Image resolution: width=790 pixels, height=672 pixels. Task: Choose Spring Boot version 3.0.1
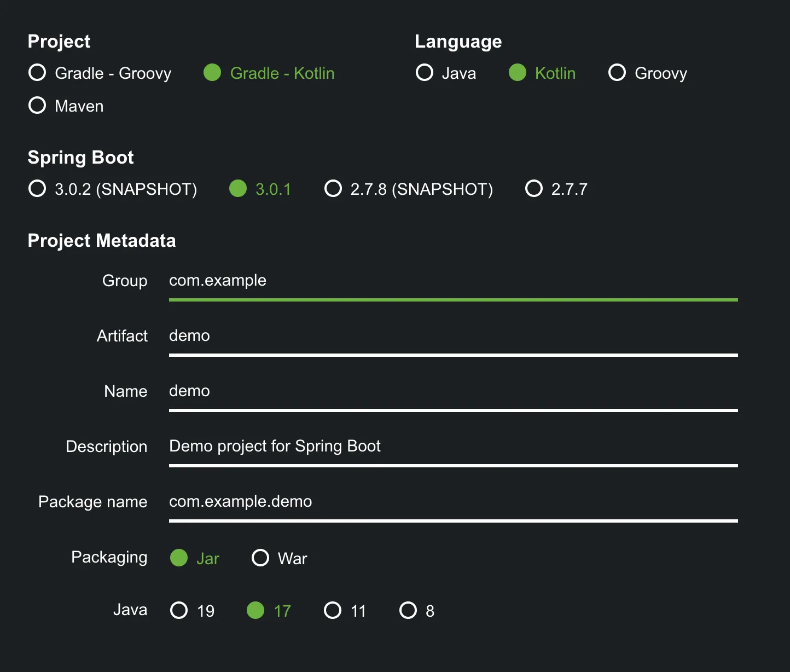coord(238,189)
